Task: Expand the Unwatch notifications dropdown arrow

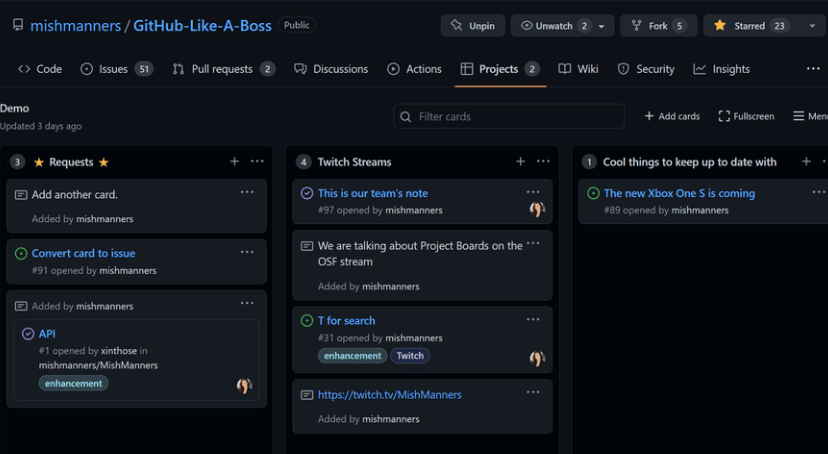Action: [602, 26]
